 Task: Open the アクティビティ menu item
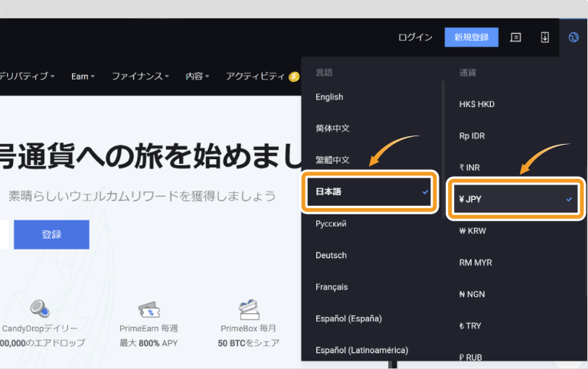point(255,76)
